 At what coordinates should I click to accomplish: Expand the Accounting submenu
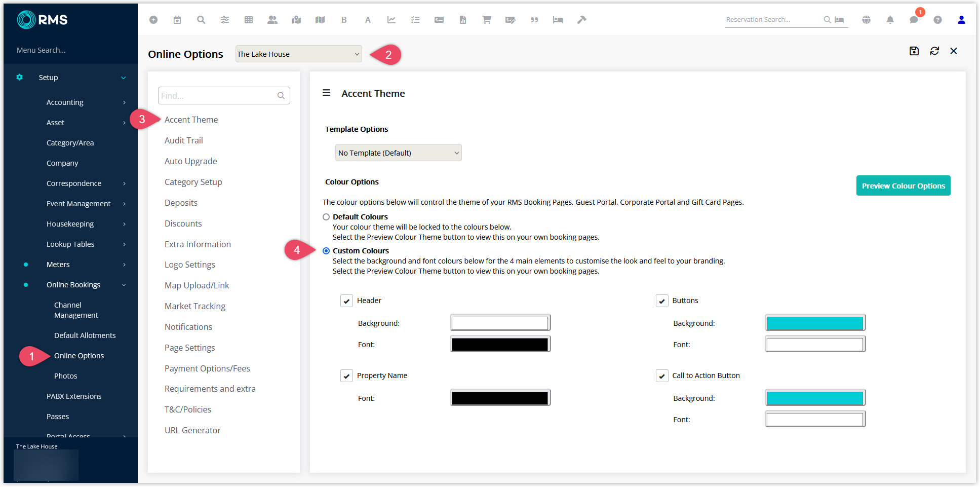tap(124, 102)
